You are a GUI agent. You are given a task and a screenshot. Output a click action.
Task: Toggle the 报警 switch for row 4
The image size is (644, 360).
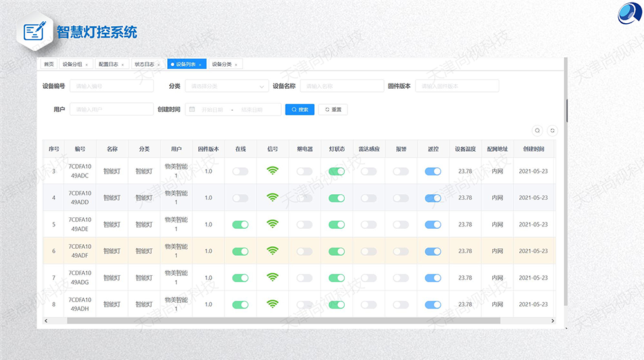pyautogui.click(x=401, y=198)
